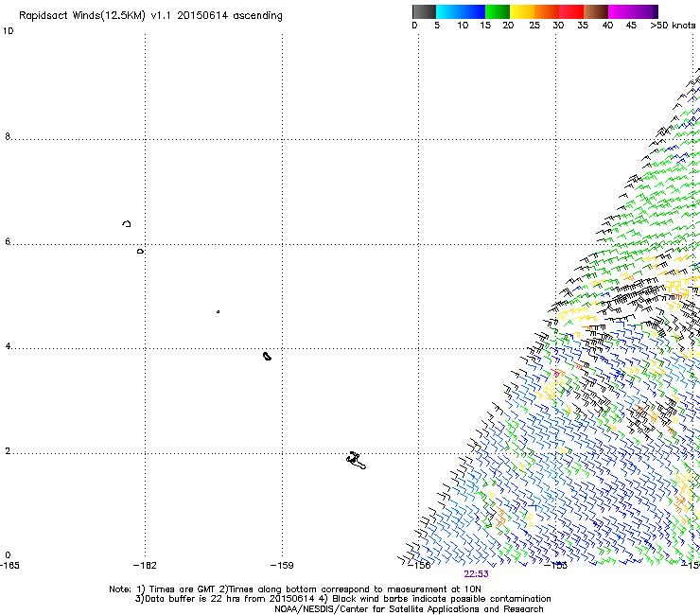The width and height of the screenshot is (700, 615).
Task: Click the island outline above 6N near -162
Action: click(x=127, y=223)
